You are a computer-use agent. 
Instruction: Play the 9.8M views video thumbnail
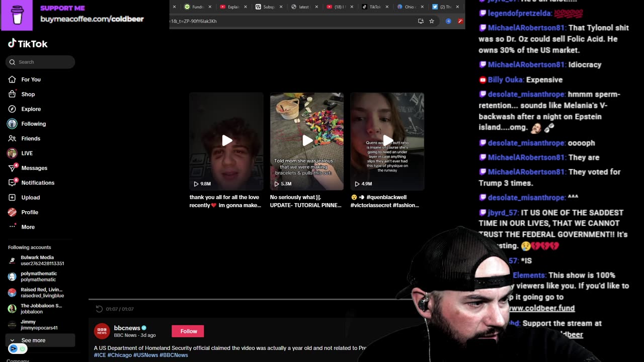(226, 141)
